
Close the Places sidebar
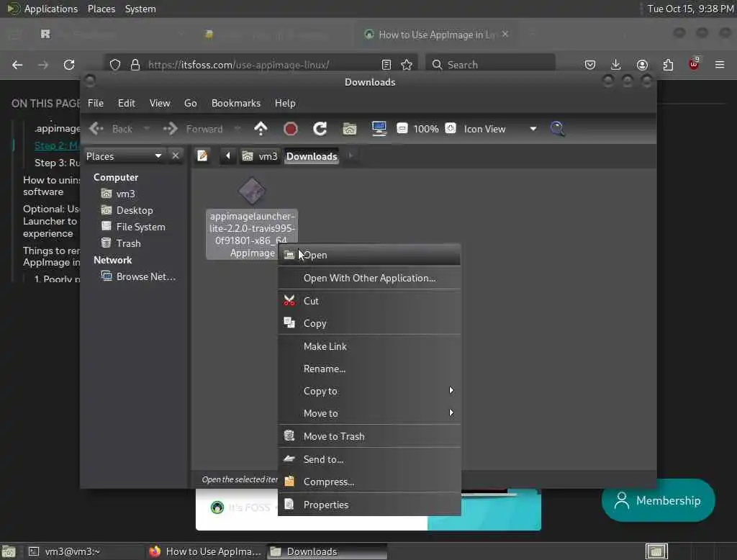click(176, 155)
